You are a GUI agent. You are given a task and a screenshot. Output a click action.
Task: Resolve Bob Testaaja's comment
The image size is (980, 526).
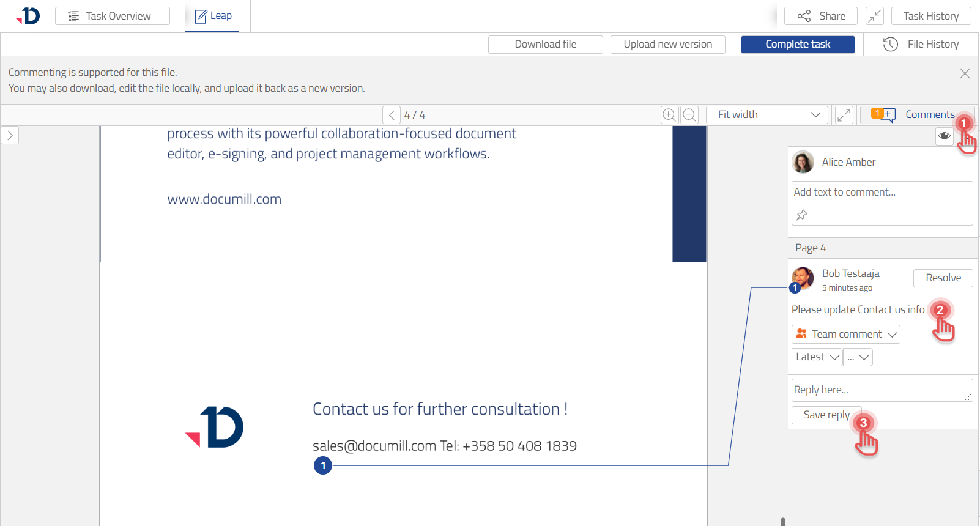[943, 278]
